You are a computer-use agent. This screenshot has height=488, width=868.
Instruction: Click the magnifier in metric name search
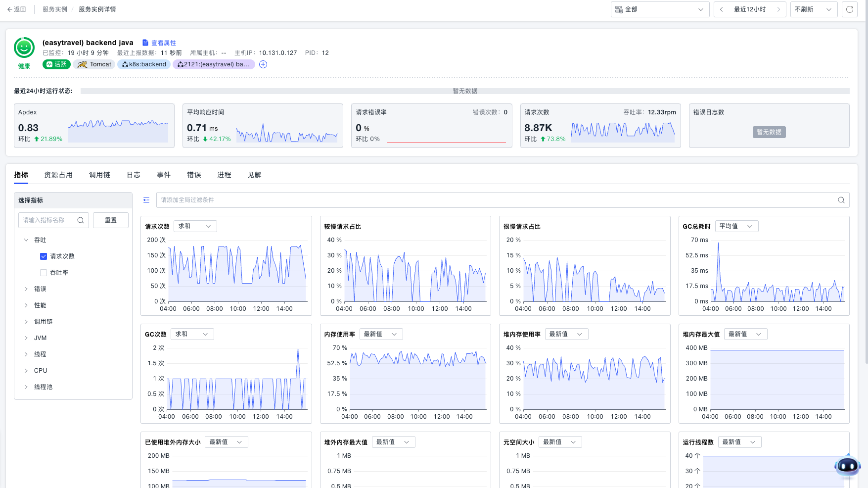pos(81,220)
